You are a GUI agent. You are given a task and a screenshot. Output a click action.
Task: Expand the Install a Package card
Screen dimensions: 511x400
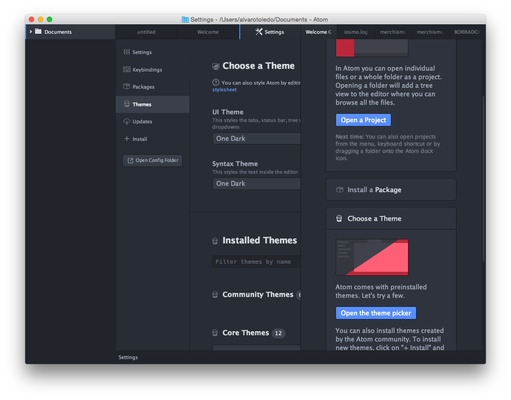tap(391, 190)
